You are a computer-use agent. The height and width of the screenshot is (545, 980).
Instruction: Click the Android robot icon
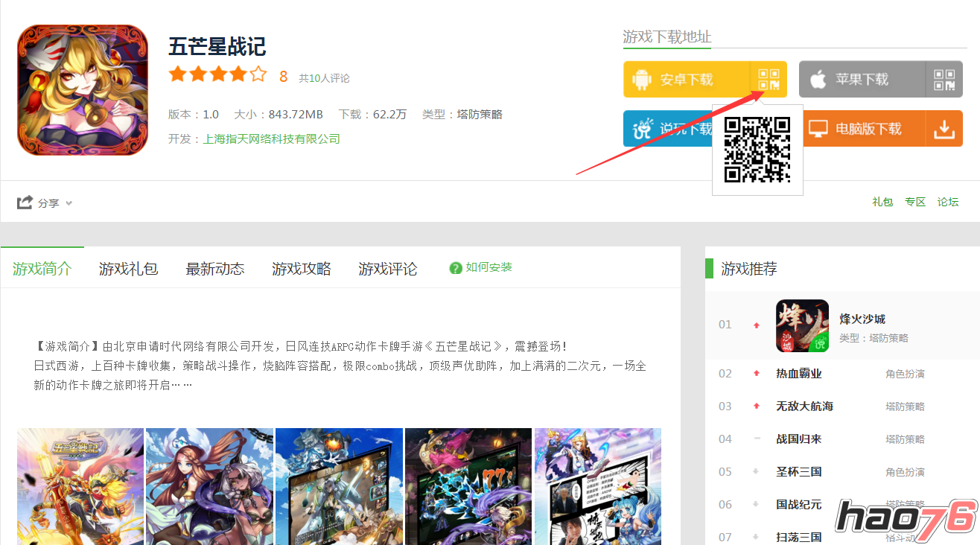(x=642, y=80)
